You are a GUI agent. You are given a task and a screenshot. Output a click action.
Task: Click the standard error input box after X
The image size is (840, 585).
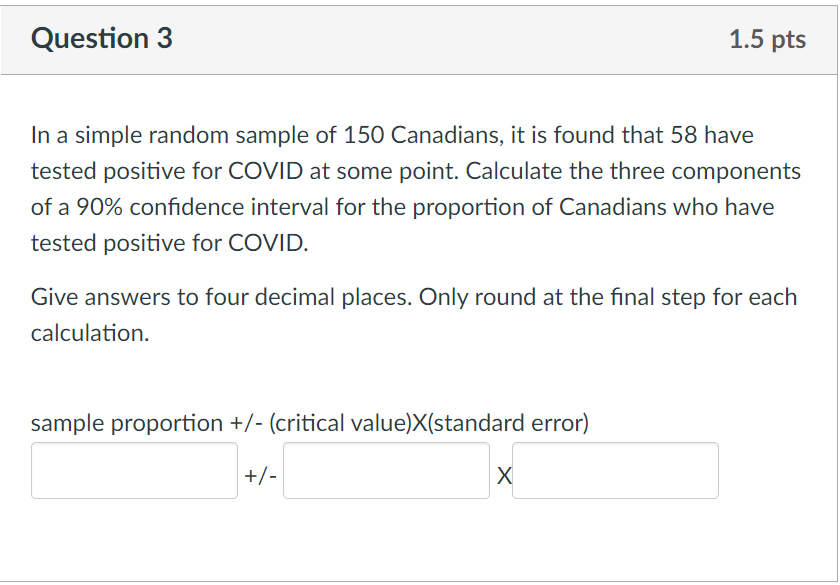[615, 470]
